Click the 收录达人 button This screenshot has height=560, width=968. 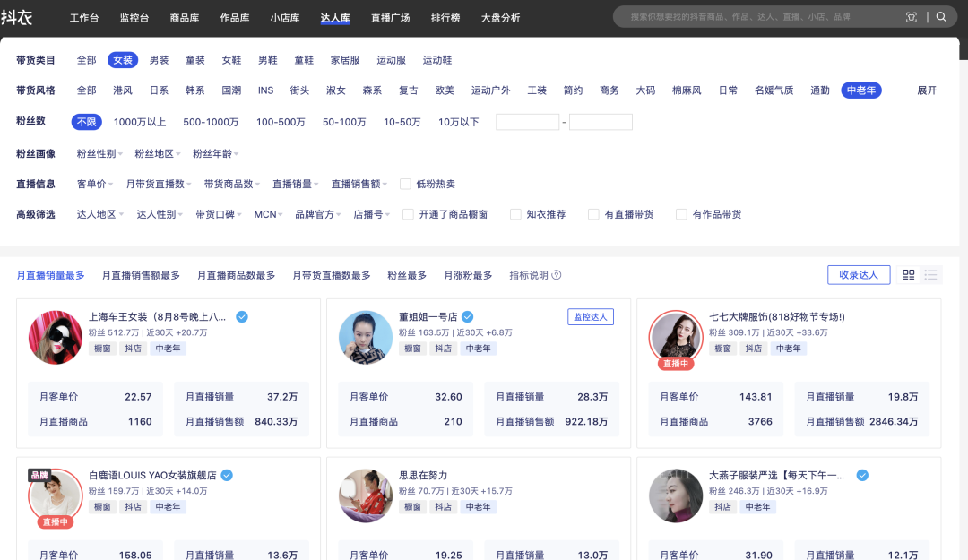858,275
